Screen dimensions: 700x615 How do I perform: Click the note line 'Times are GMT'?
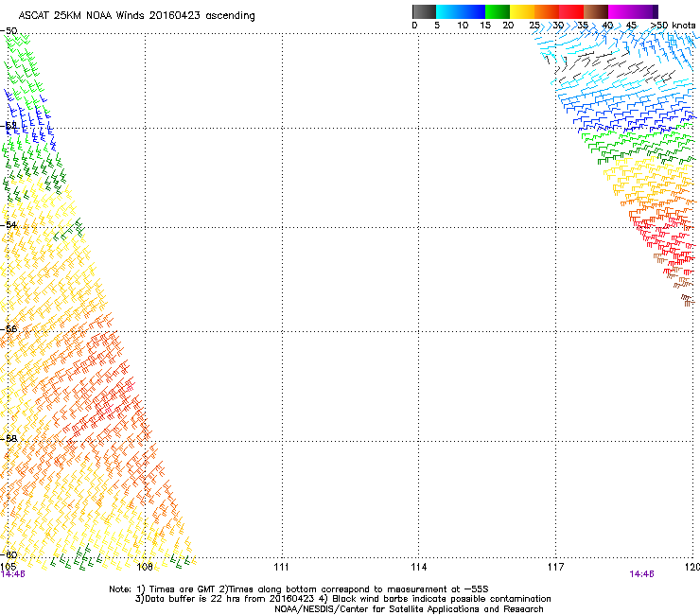click(x=183, y=589)
